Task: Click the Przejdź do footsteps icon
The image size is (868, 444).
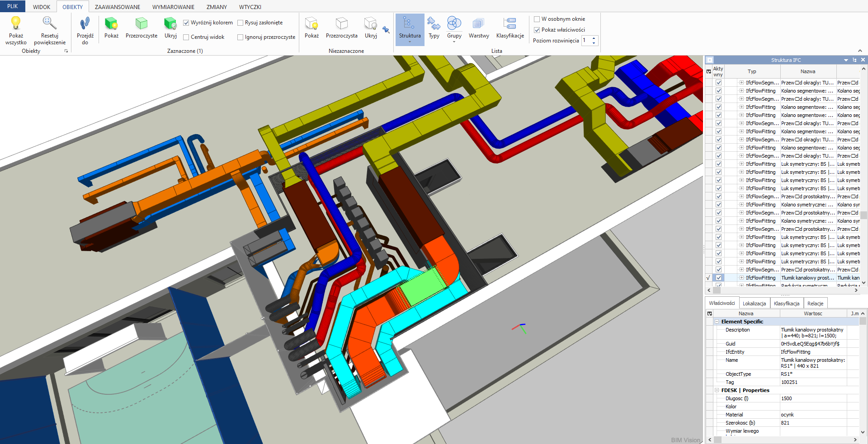Action: point(85,23)
